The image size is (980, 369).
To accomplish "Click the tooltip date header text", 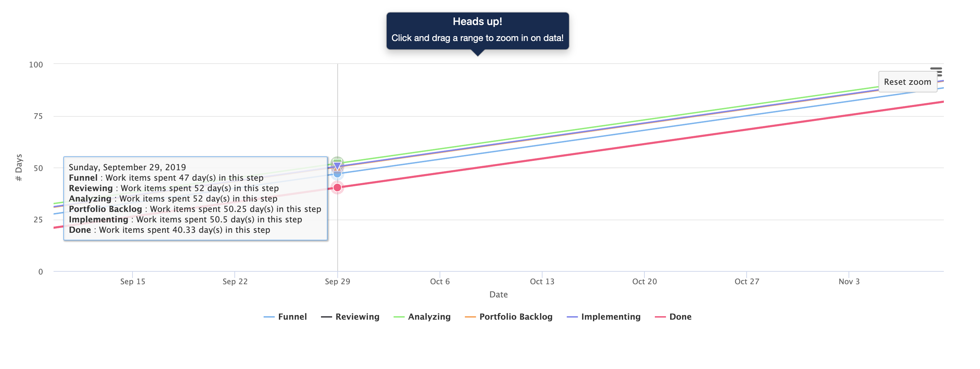I will (x=127, y=167).
